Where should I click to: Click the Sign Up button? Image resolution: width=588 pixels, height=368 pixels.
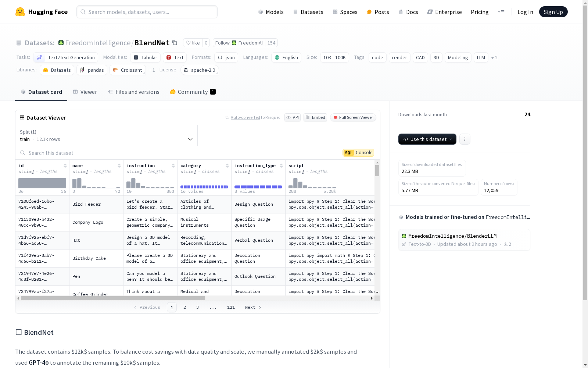tap(553, 12)
